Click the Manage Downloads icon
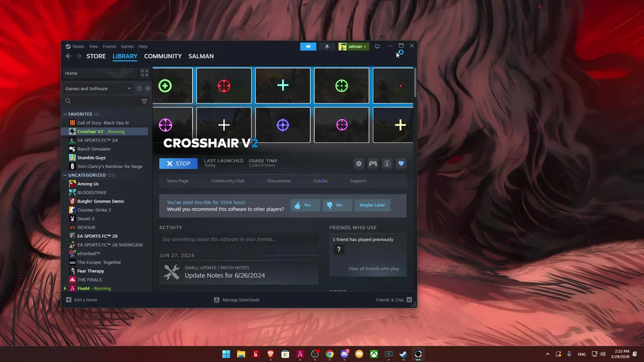The height and width of the screenshot is (362, 644). pyautogui.click(x=217, y=300)
